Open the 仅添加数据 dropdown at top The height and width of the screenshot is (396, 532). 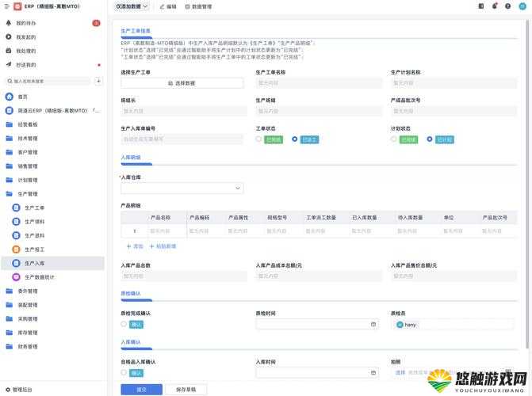[132, 6]
